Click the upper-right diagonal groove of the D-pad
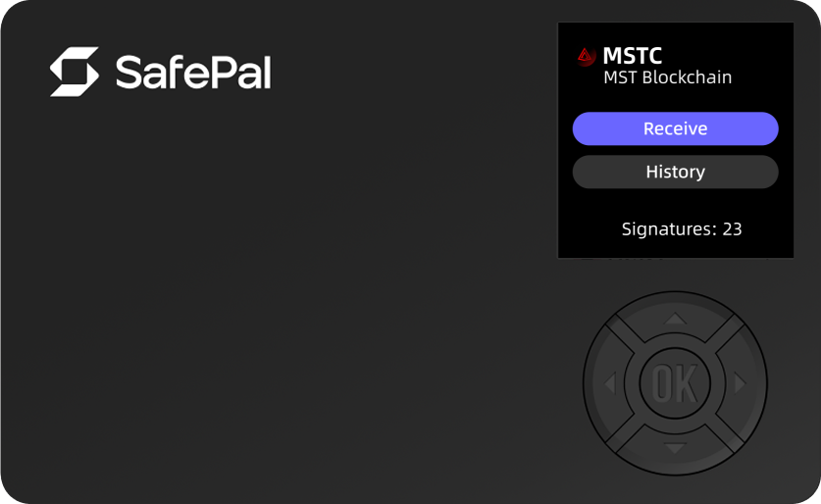Screen dimensions: 821x504 coord(726,332)
